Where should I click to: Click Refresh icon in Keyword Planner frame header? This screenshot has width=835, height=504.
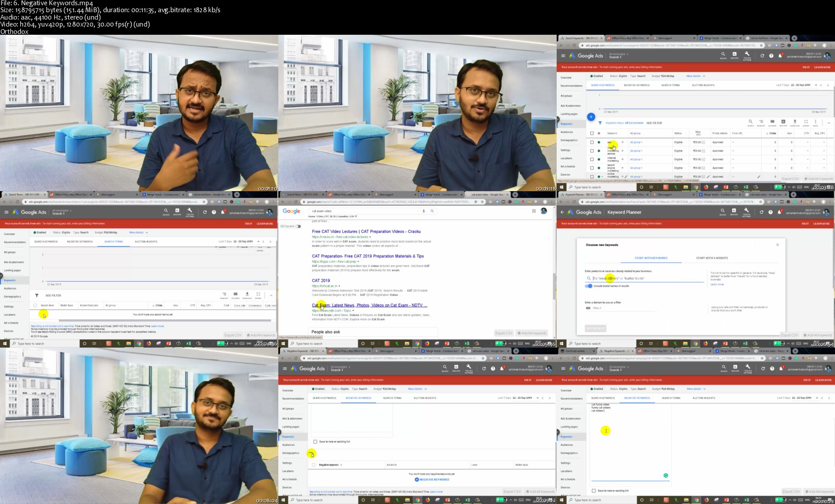[762, 212]
